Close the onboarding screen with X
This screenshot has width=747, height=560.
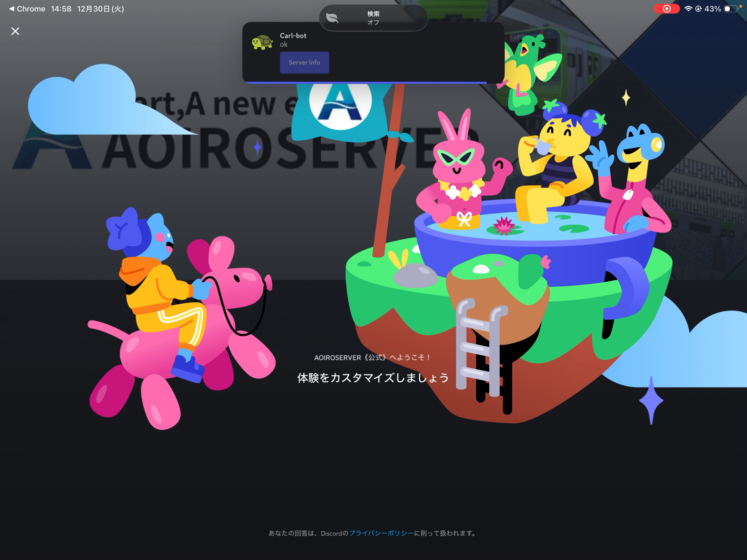pos(15,31)
